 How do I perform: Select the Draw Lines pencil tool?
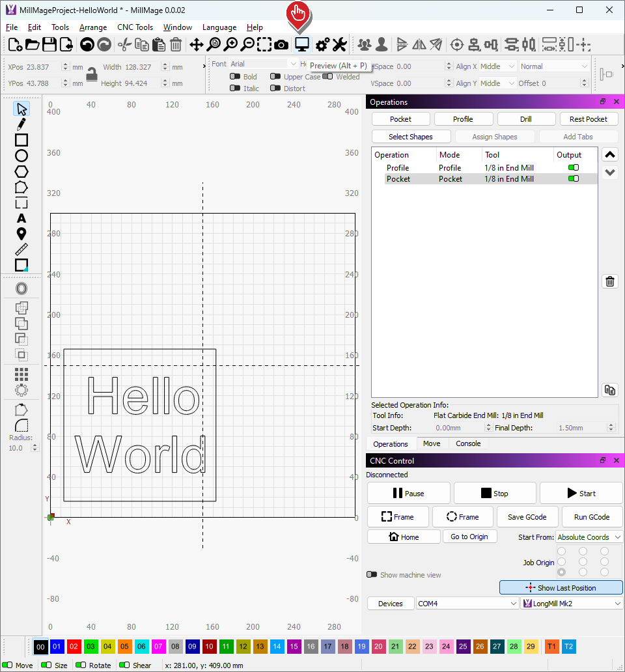coord(21,124)
